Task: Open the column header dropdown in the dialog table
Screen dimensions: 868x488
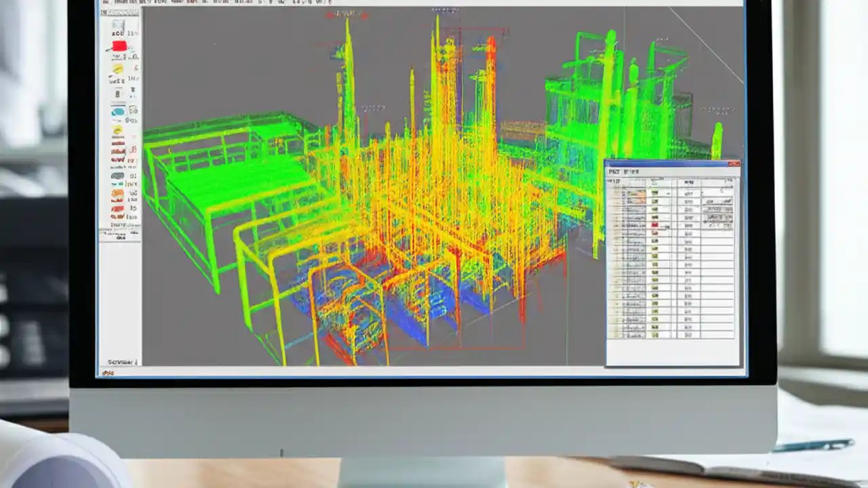Action: click(x=690, y=182)
